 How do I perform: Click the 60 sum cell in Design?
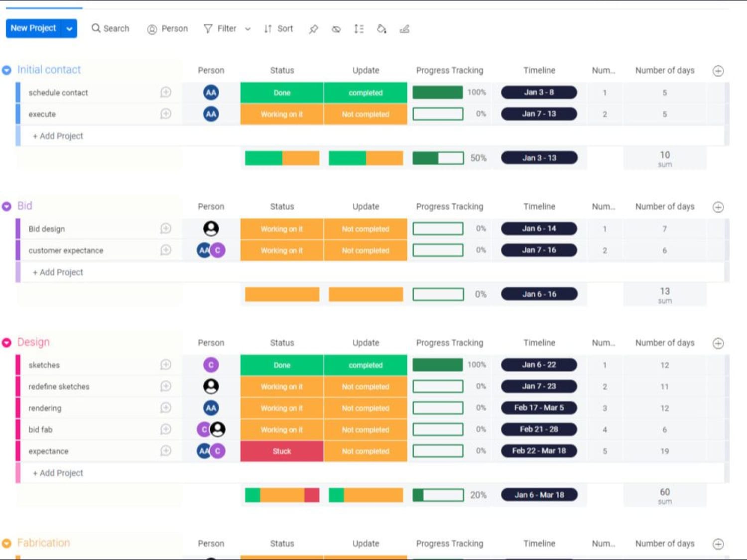664,495
